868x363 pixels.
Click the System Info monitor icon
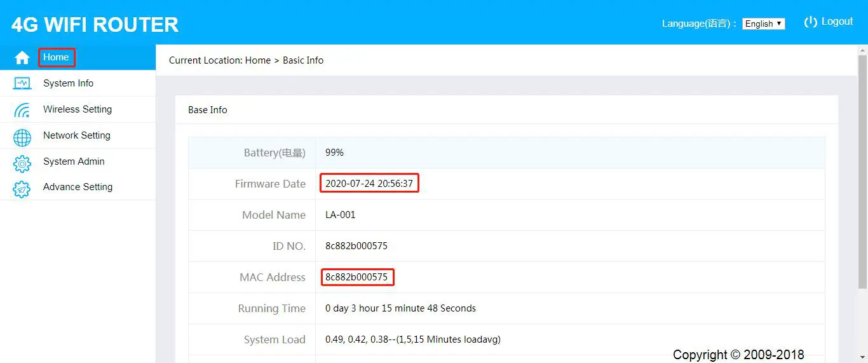point(22,83)
